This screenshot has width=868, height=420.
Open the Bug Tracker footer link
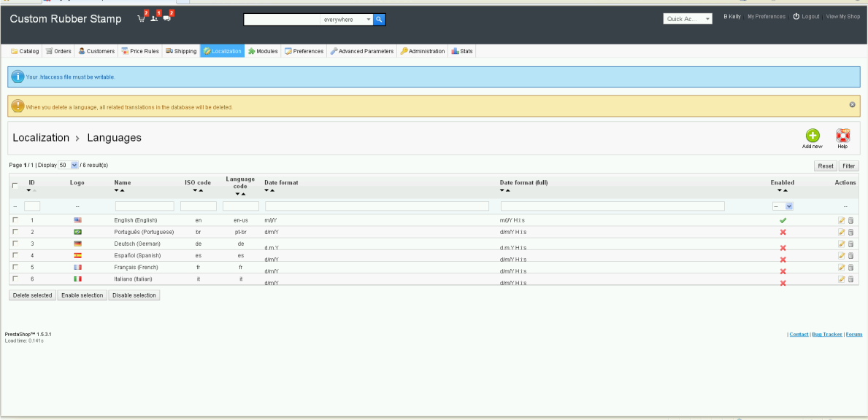point(827,335)
